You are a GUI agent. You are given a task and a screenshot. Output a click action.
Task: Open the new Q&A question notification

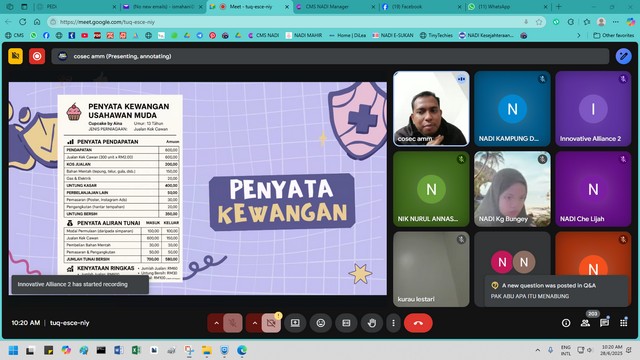coord(556,291)
